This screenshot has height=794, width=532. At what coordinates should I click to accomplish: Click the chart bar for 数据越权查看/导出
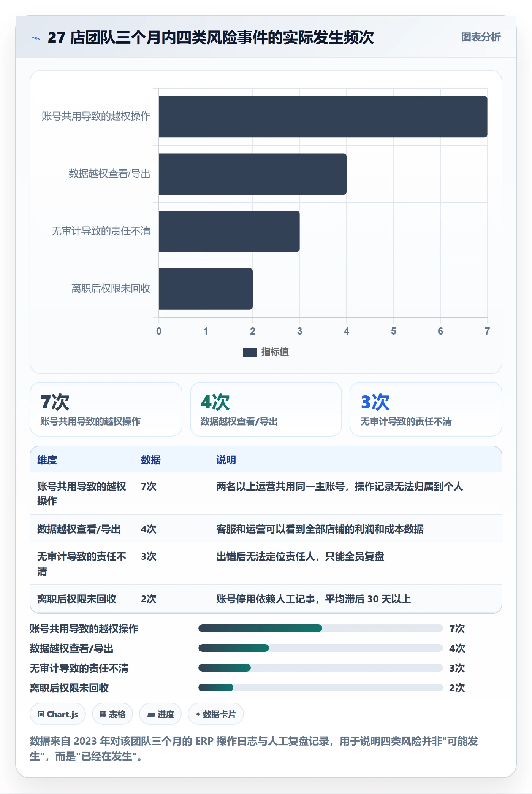253,174
